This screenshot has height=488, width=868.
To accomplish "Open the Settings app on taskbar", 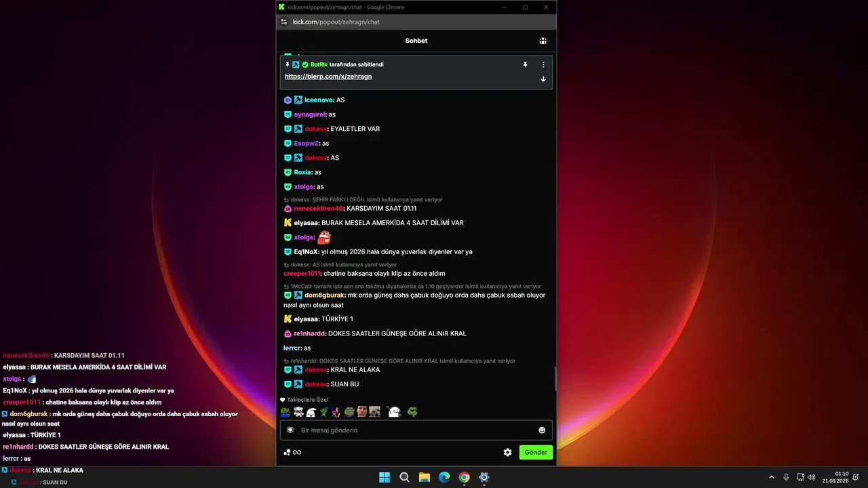I will 484,477.
